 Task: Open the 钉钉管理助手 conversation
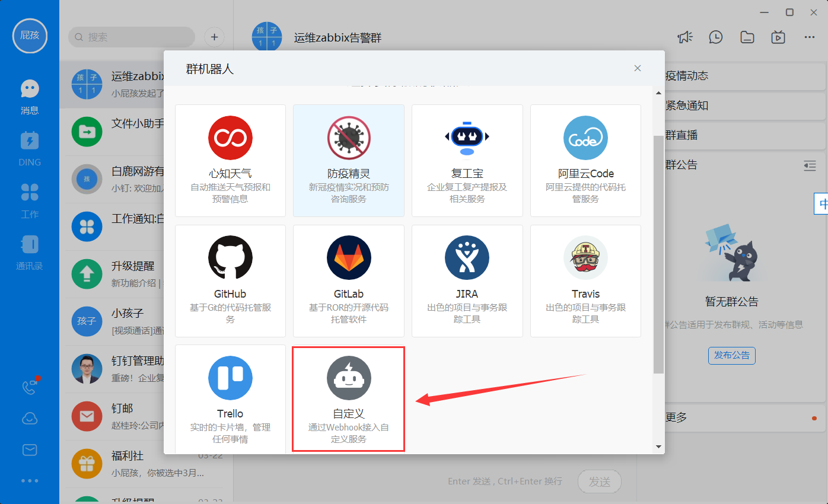pos(112,369)
